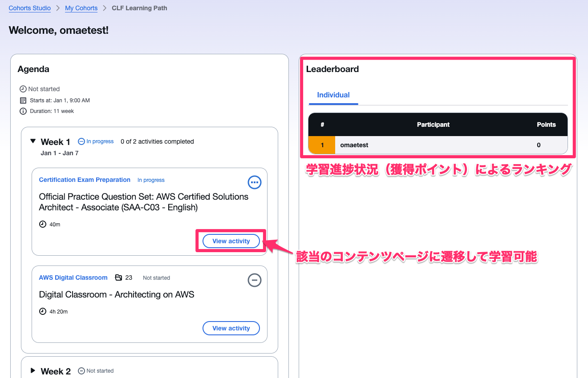The width and height of the screenshot is (588, 378).
Task: Click the in-progress icon on the Practice Question Set card
Action: coord(255,182)
